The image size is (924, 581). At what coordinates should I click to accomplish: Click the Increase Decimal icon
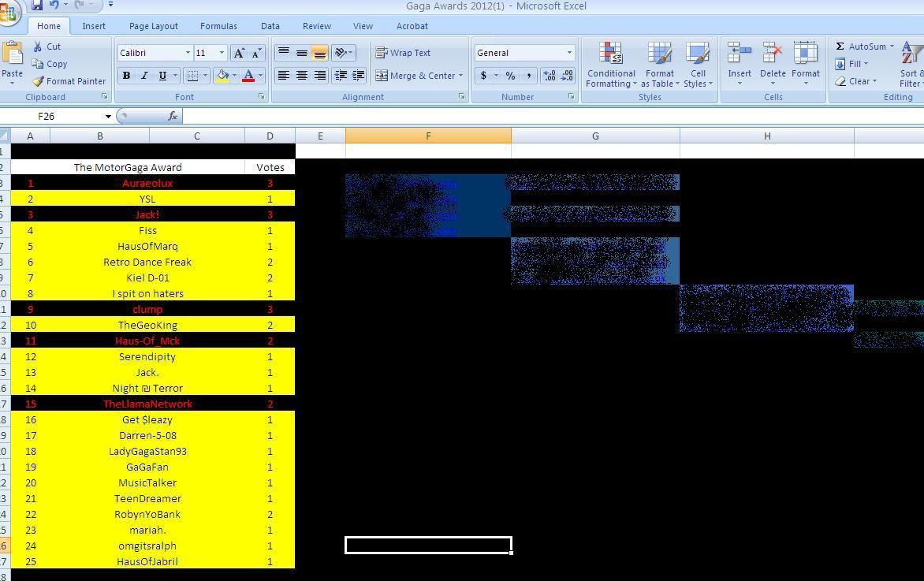click(x=549, y=76)
